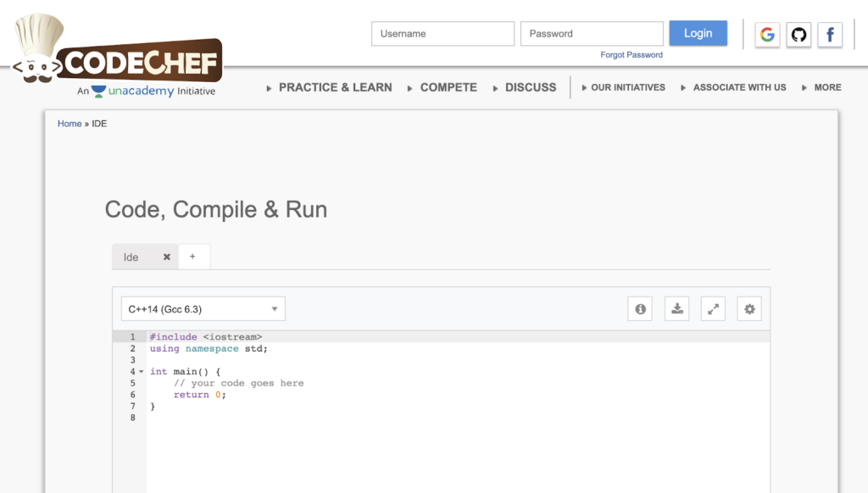Collapse the main function code block
The image size is (868, 493).
141,371
